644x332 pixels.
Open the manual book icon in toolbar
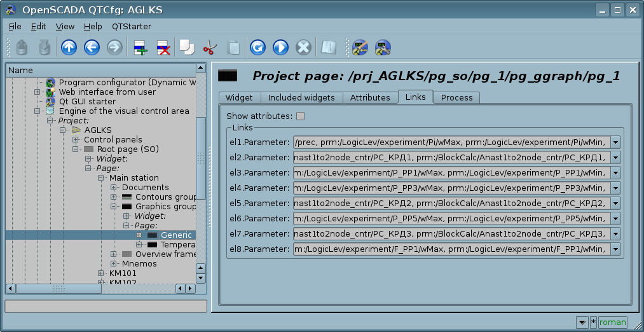click(x=328, y=47)
